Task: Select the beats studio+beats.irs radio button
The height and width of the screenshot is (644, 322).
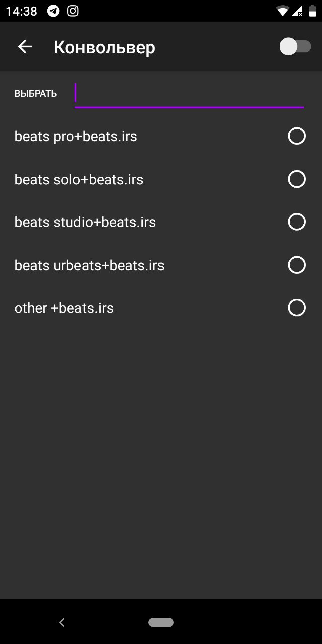Action: 297,221
